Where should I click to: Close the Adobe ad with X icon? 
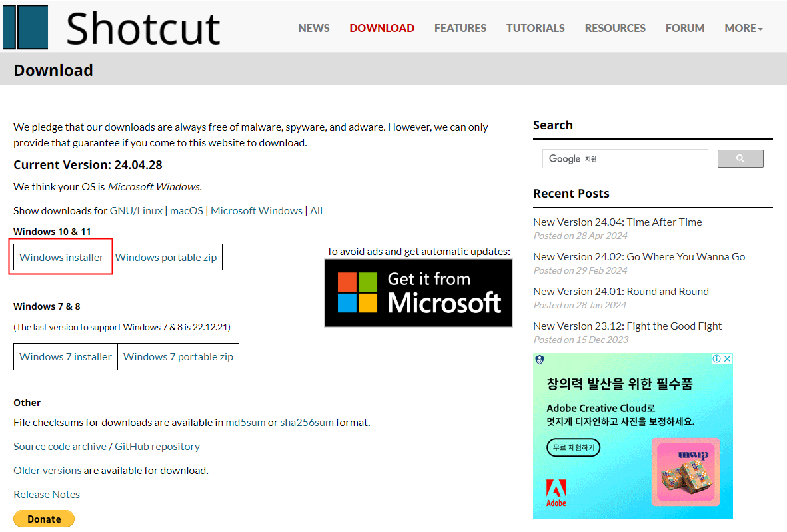click(727, 358)
